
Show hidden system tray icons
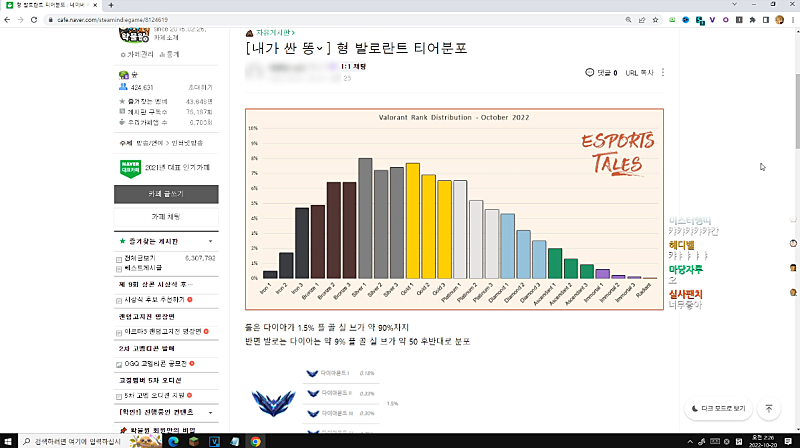pos(690,441)
